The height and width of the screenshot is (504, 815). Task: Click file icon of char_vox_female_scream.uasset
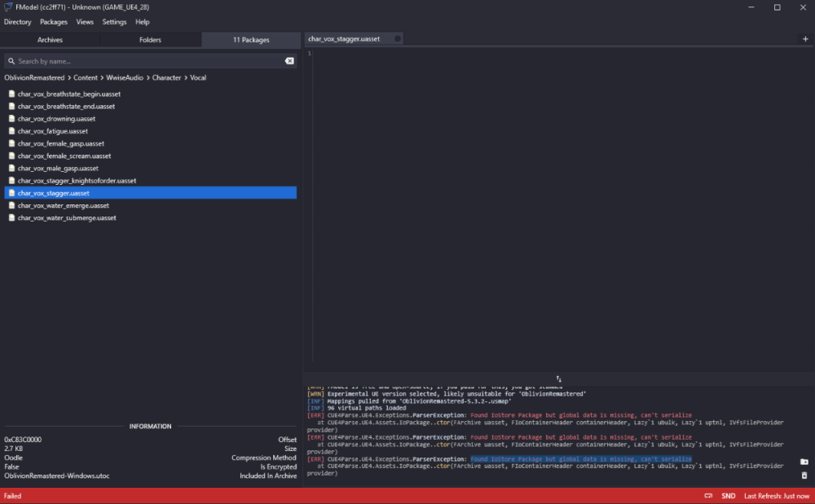11,156
